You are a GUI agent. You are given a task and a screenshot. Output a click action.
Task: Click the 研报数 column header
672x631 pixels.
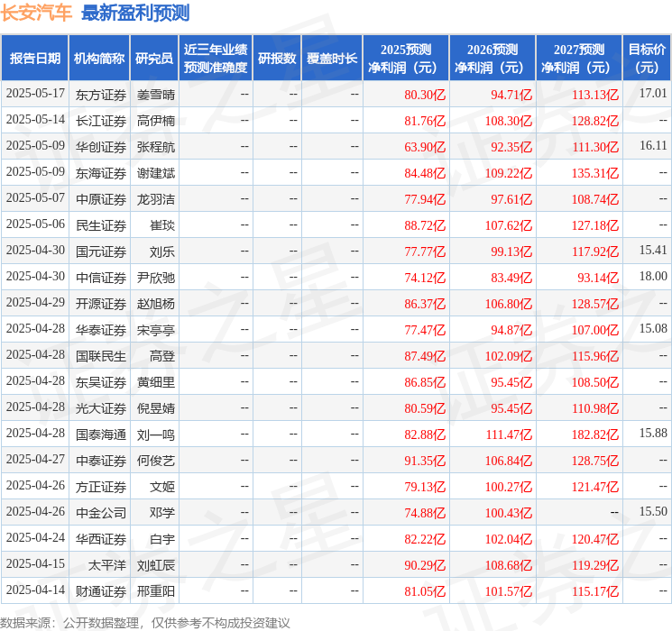(x=277, y=59)
